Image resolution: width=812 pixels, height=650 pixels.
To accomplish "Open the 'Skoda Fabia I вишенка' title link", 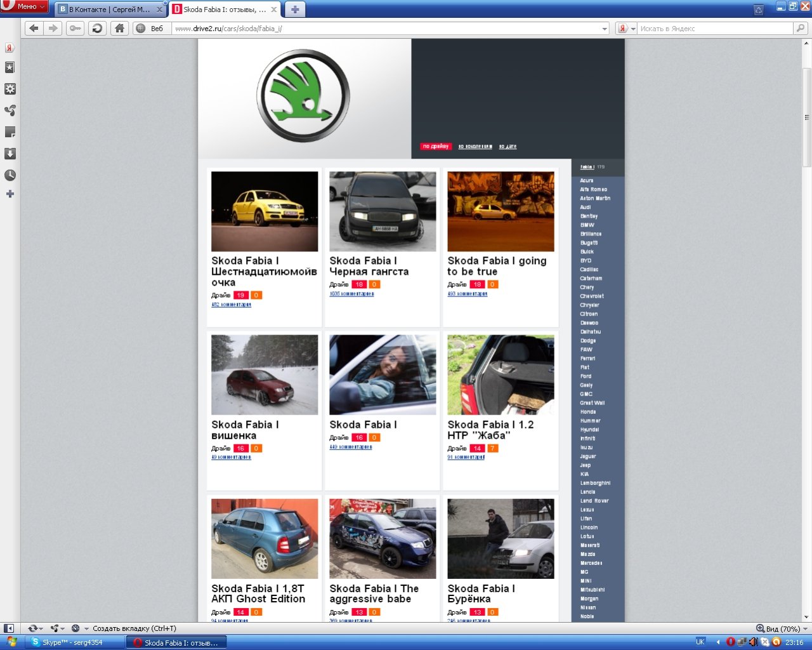I will coord(245,430).
